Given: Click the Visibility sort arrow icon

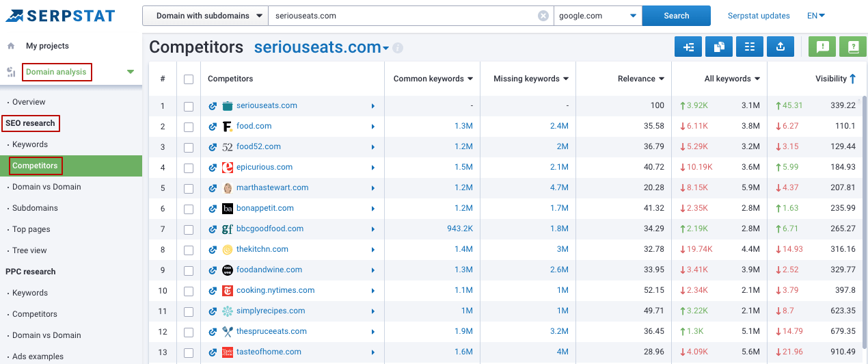Looking at the screenshot, I should 852,79.
